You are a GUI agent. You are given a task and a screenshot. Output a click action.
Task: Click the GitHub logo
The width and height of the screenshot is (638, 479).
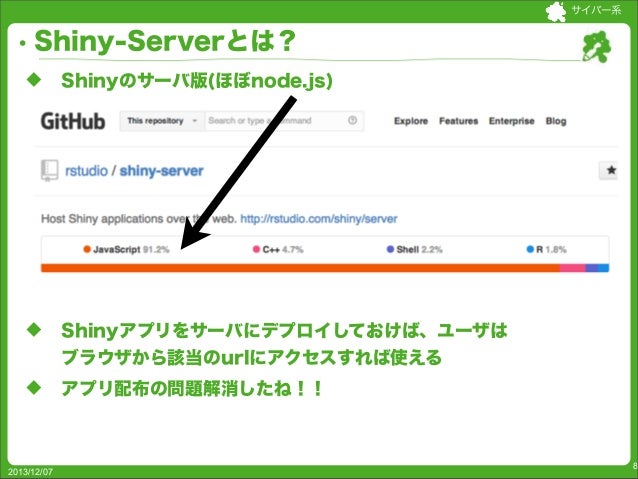tap(73, 121)
